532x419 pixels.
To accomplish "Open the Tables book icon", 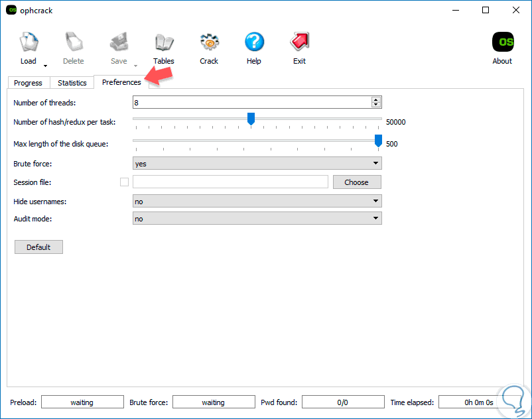I will click(x=164, y=42).
